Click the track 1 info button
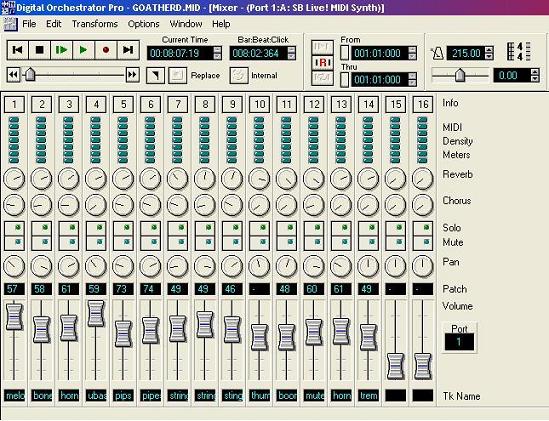This screenshot has width=549, height=421. 14,104
